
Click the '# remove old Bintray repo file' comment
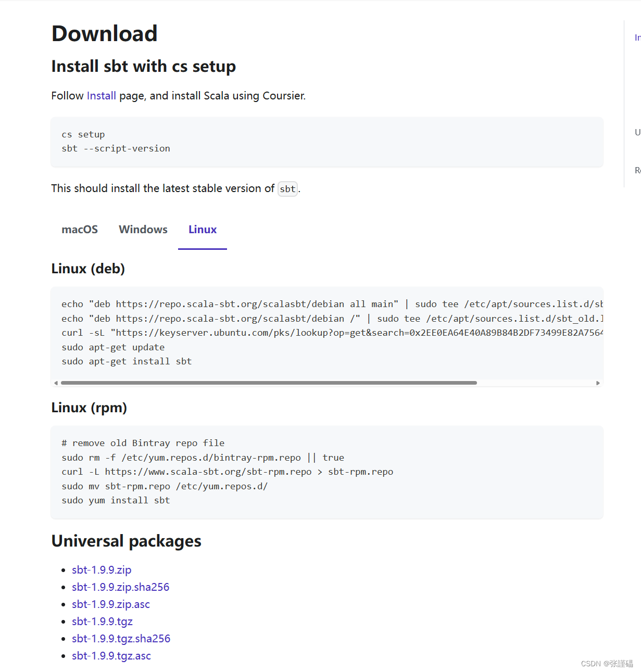[143, 443]
